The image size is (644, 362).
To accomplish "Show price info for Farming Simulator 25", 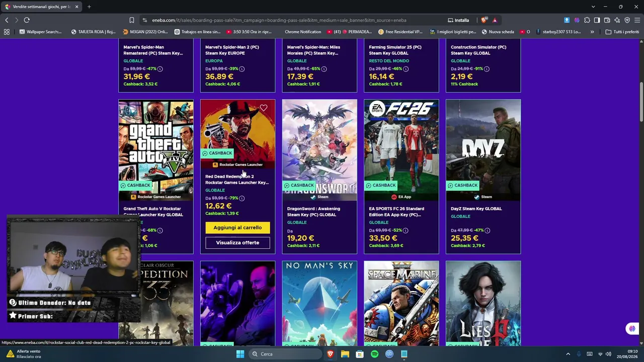I will tap(406, 69).
